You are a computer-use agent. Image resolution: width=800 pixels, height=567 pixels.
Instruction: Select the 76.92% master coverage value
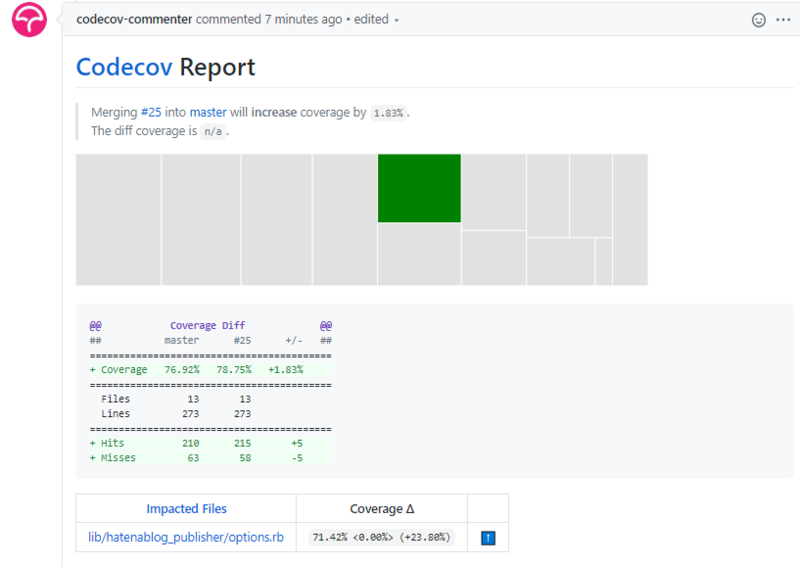click(182, 369)
